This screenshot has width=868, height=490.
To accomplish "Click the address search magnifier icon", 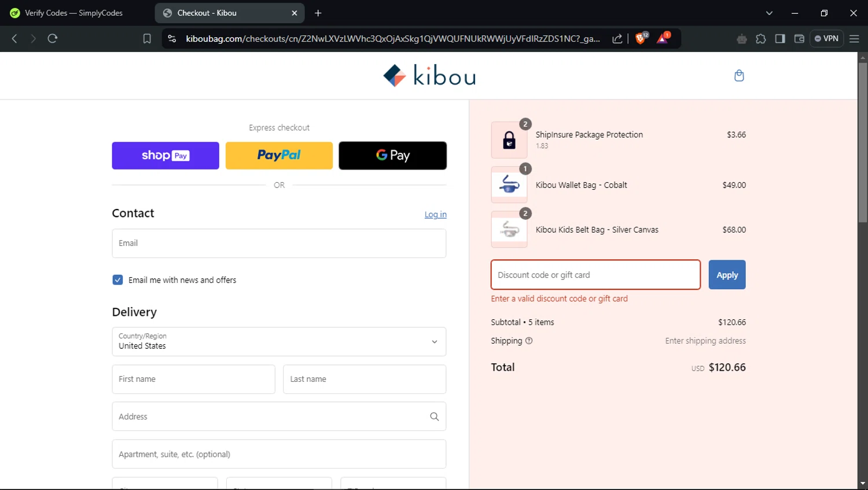I will click(x=434, y=417).
